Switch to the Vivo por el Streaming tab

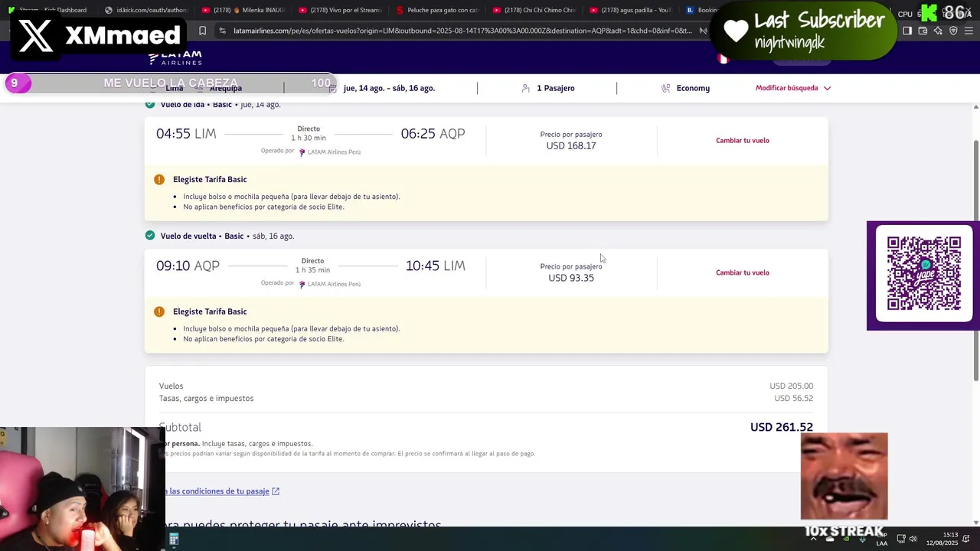pyautogui.click(x=339, y=10)
